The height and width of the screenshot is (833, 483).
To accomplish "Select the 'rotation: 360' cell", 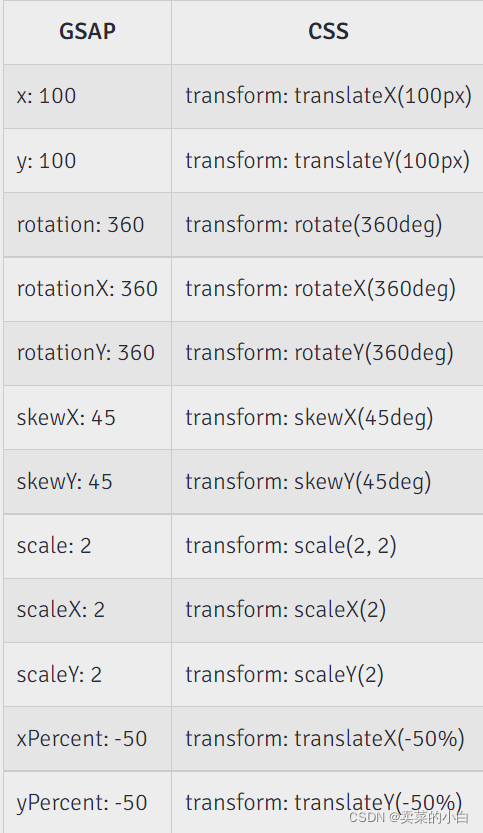I will (87, 225).
